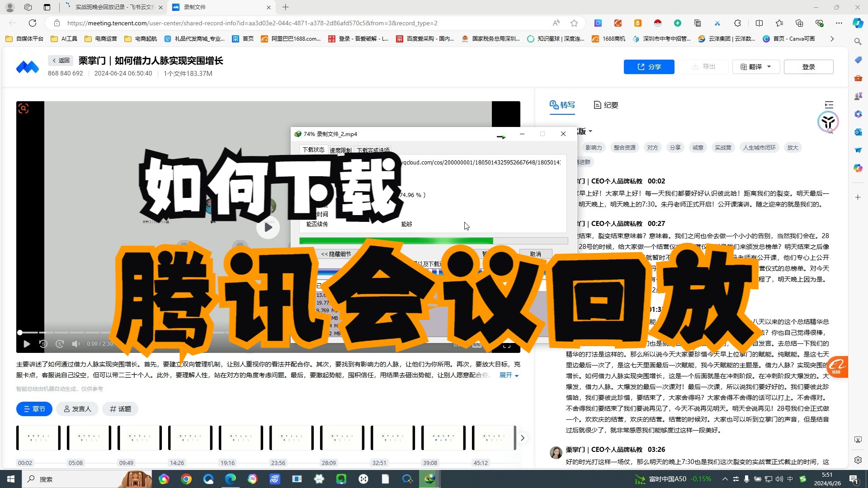Open a new browser tab
This screenshot has width=868, height=488.
tap(285, 7)
